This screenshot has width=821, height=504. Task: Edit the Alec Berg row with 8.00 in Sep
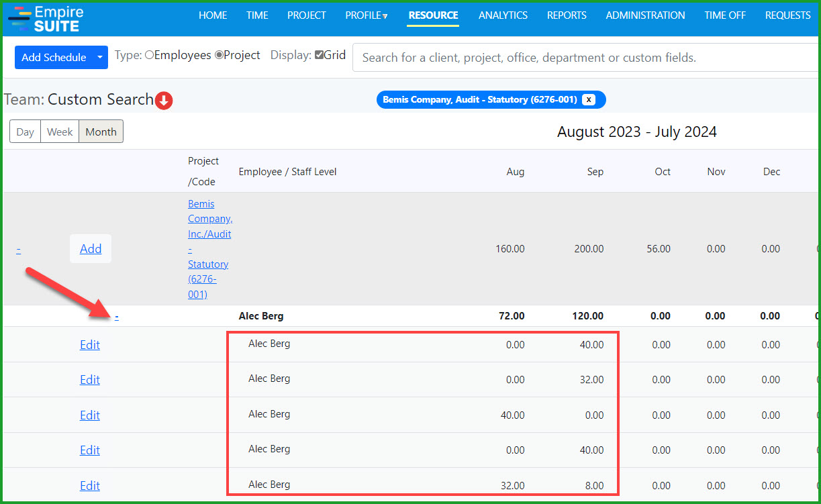point(90,486)
